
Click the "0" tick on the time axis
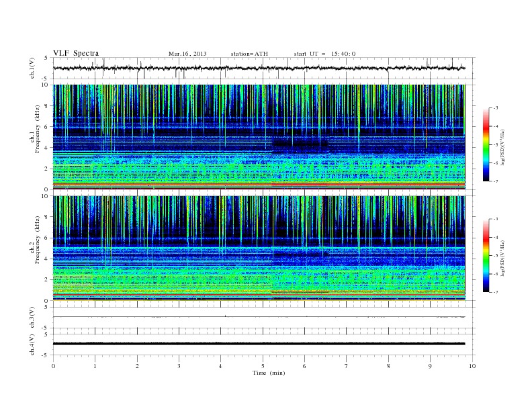tap(53, 366)
